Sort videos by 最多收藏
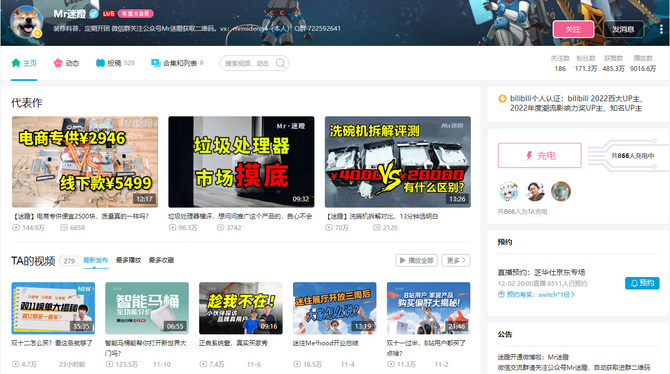 pyautogui.click(x=161, y=260)
